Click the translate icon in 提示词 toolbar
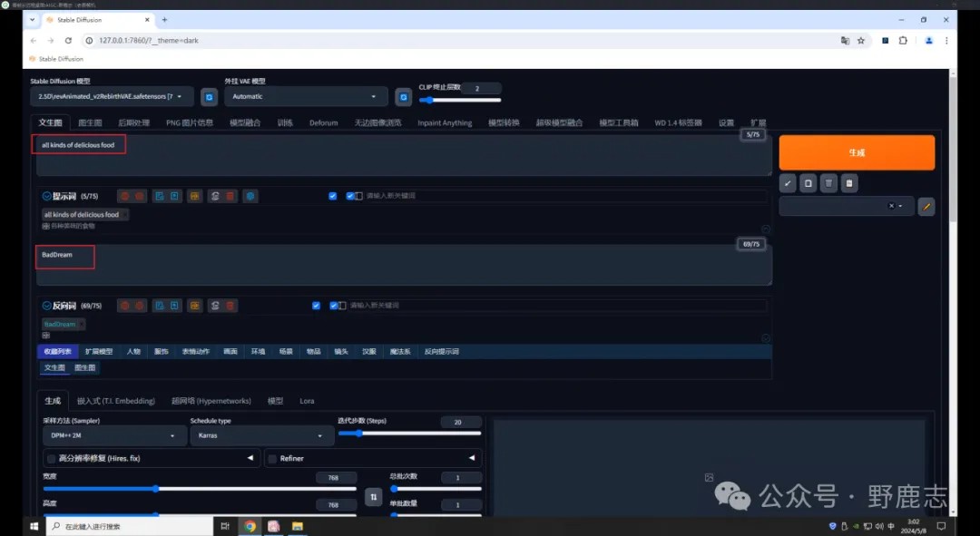The image size is (980, 536). pyautogui.click(x=215, y=196)
